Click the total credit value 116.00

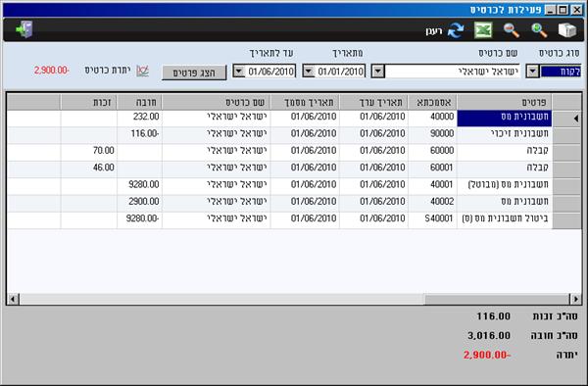(x=493, y=316)
